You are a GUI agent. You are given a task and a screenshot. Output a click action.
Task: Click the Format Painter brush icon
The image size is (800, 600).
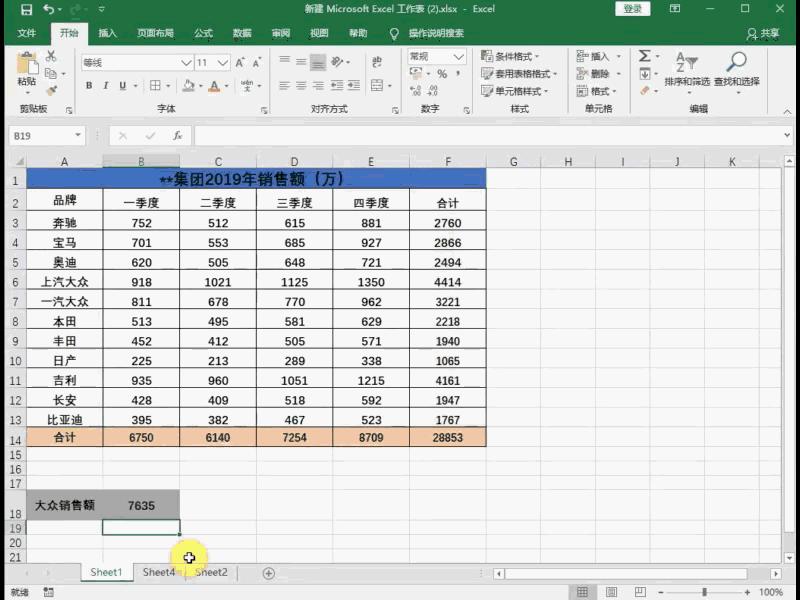[x=51, y=89]
